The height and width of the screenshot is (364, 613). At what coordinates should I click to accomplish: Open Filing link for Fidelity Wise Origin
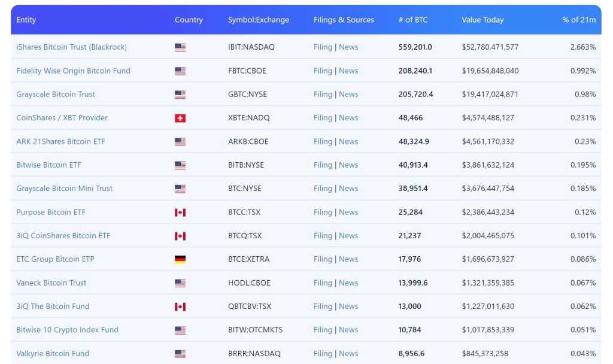click(323, 71)
